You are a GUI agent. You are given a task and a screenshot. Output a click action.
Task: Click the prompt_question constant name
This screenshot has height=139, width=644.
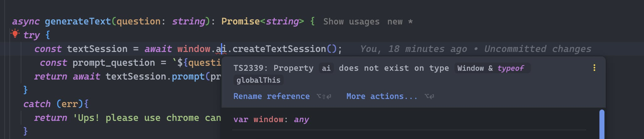coord(114,63)
